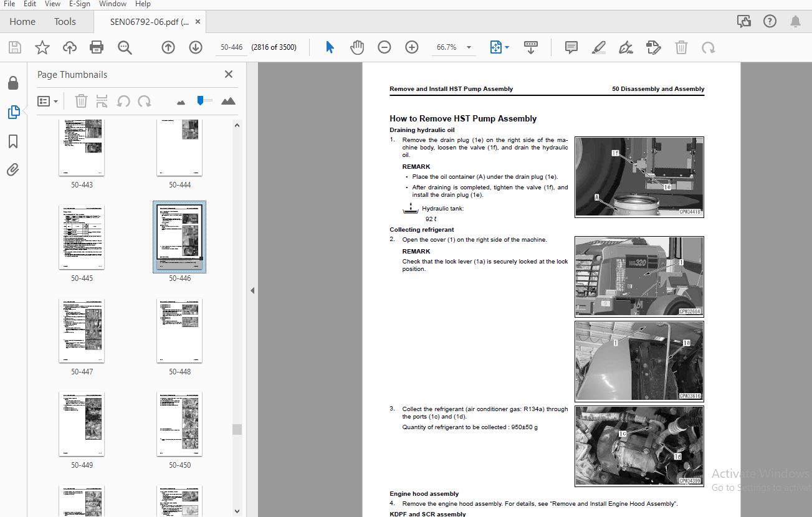
Task: Open the E-Sign menu
Action: coord(79,4)
